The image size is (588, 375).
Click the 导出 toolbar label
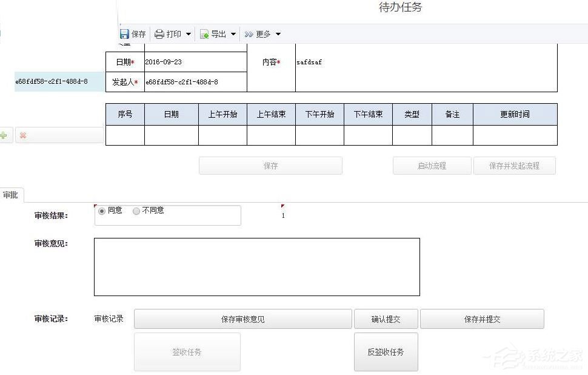click(x=219, y=34)
